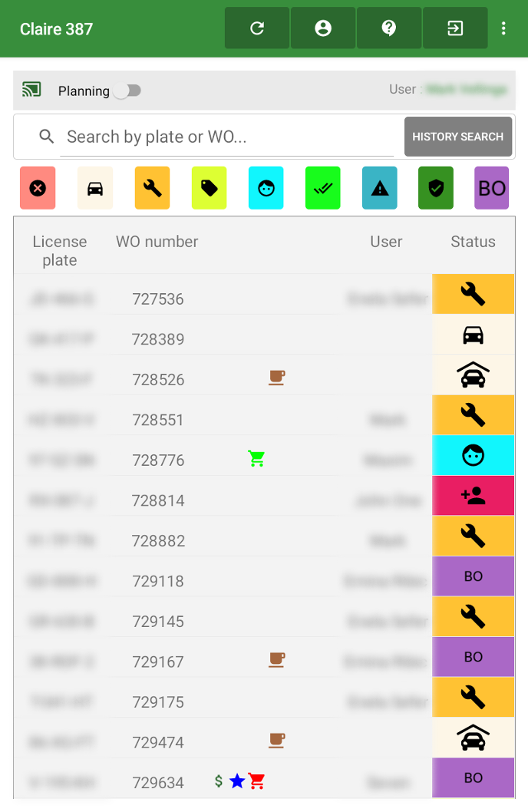
Task: Click the refresh icon in header
Action: click(257, 28)
